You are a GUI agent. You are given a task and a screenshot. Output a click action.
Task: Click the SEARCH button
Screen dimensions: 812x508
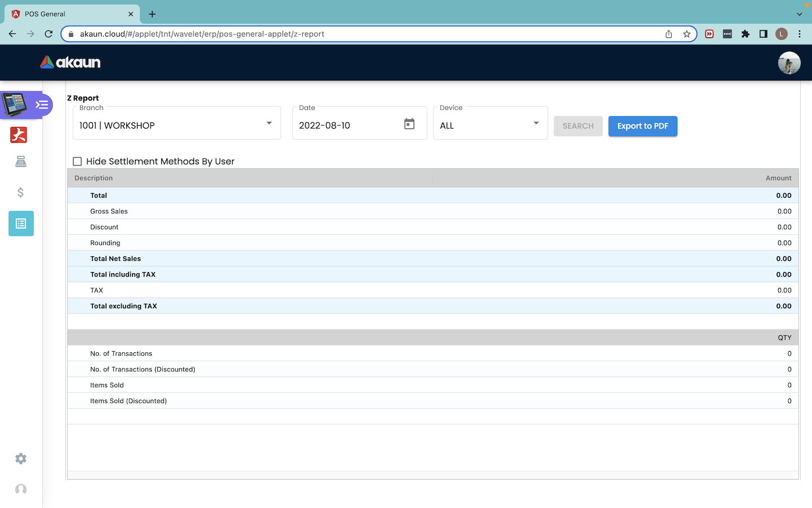pyautogui.click(x=578, y=126)
